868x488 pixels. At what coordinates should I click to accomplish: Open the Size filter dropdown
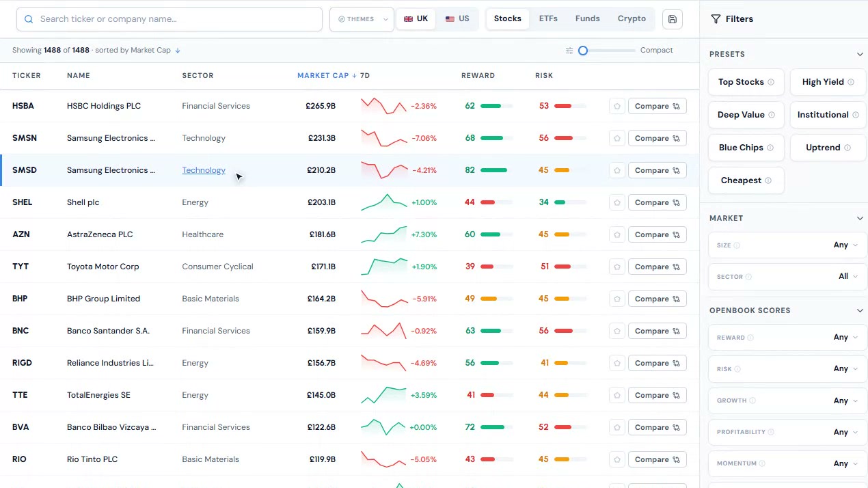(x=787, y=245)
